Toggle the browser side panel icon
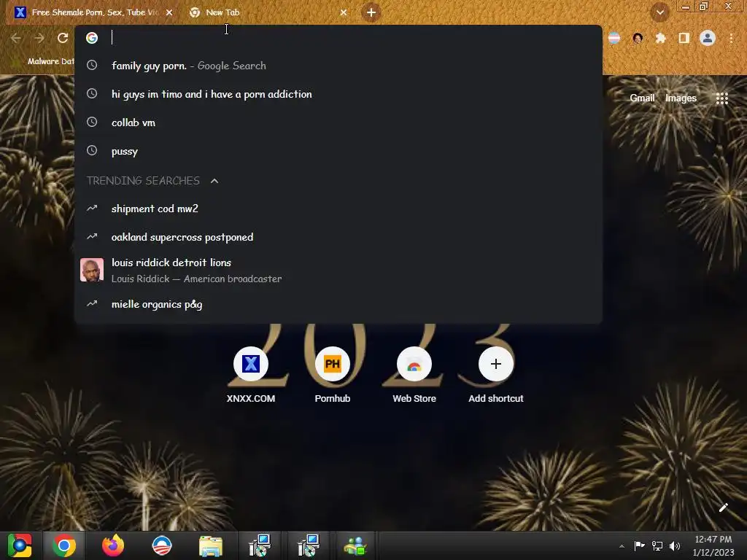 coord(684,38)
